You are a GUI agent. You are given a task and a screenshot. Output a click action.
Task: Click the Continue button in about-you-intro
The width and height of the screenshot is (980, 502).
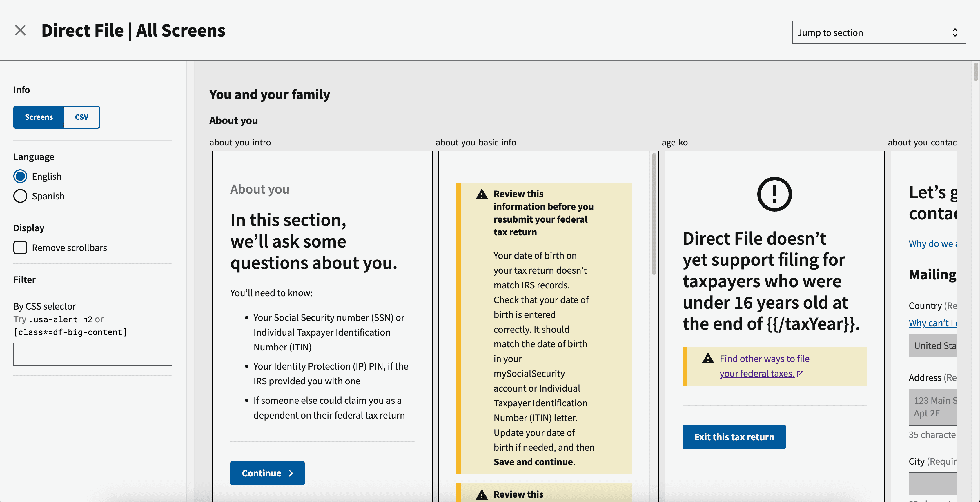(267, 473)
